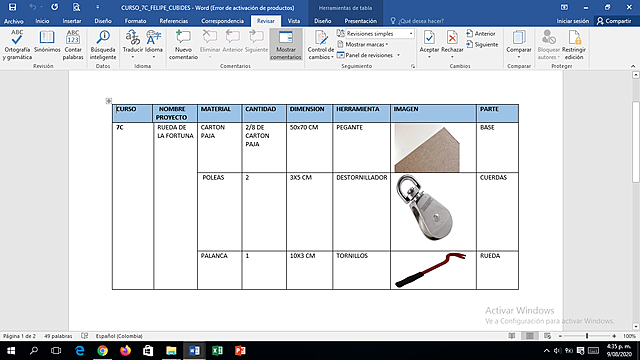
Task: Switch to Insertar tab
Action: [x=72, y=21]
